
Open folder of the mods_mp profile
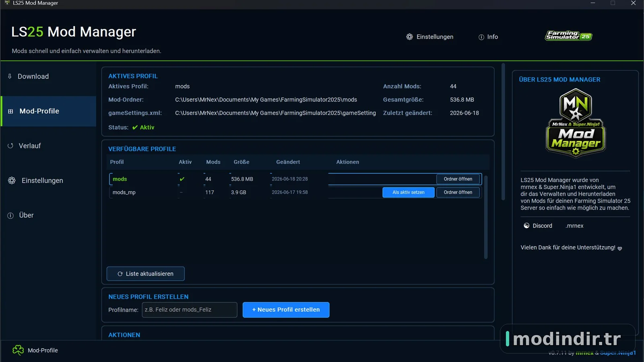pos(458,192)
